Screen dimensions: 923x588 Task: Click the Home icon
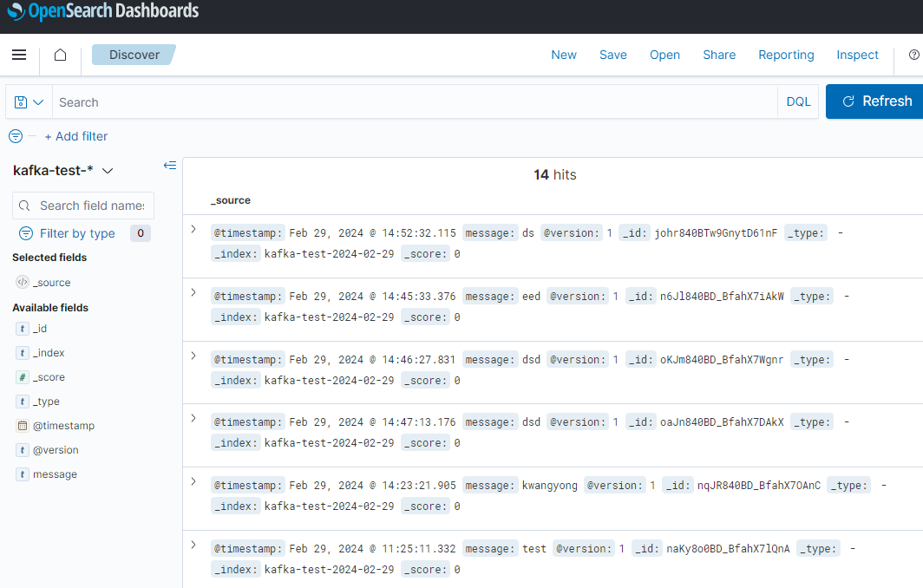click(59, 54)
